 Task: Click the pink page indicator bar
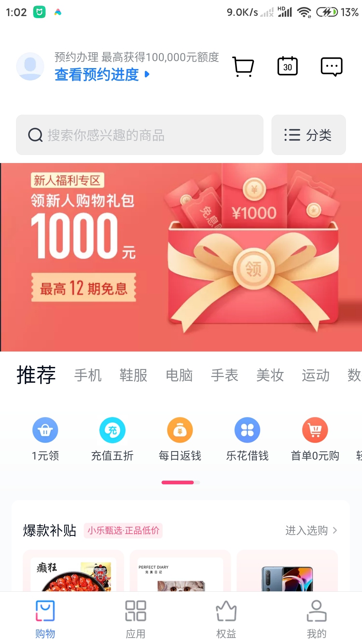178,482
